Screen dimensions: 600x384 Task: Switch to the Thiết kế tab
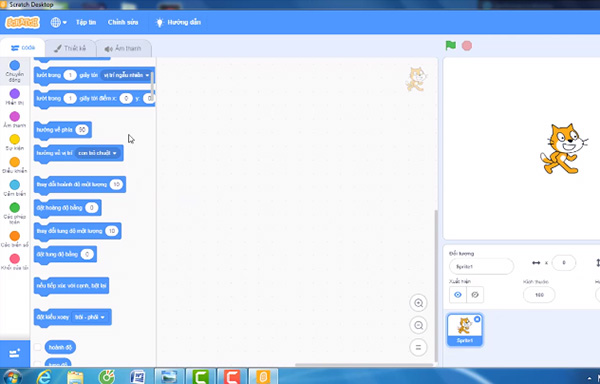(70, 48)
